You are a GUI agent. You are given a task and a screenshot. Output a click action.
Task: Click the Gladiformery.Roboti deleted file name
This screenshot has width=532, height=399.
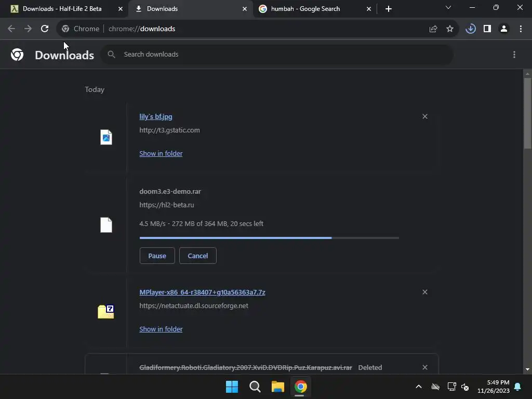pyautogui.click(x=246, y=367)
